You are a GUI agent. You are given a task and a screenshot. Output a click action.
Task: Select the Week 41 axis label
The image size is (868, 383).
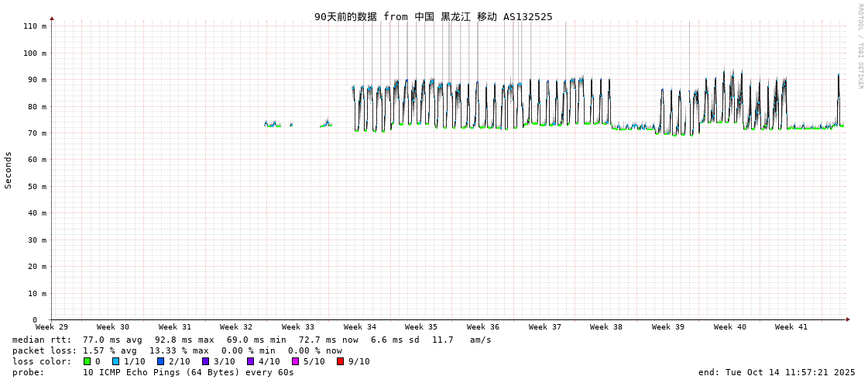click(x=791, y=327)
